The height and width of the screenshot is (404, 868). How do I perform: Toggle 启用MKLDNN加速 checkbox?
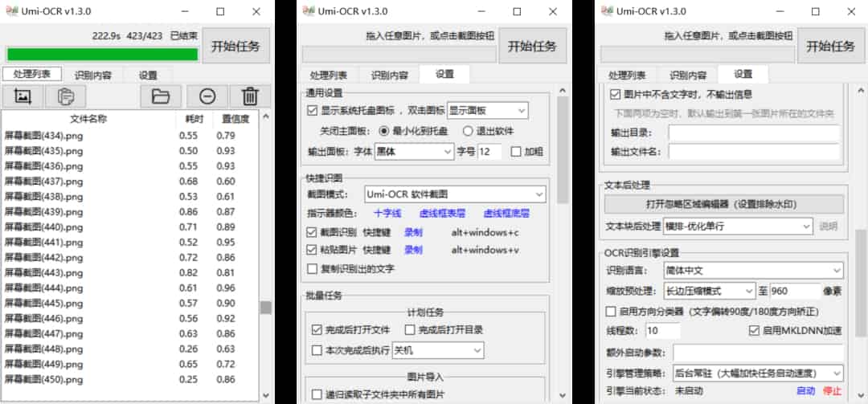click(753, 331)
